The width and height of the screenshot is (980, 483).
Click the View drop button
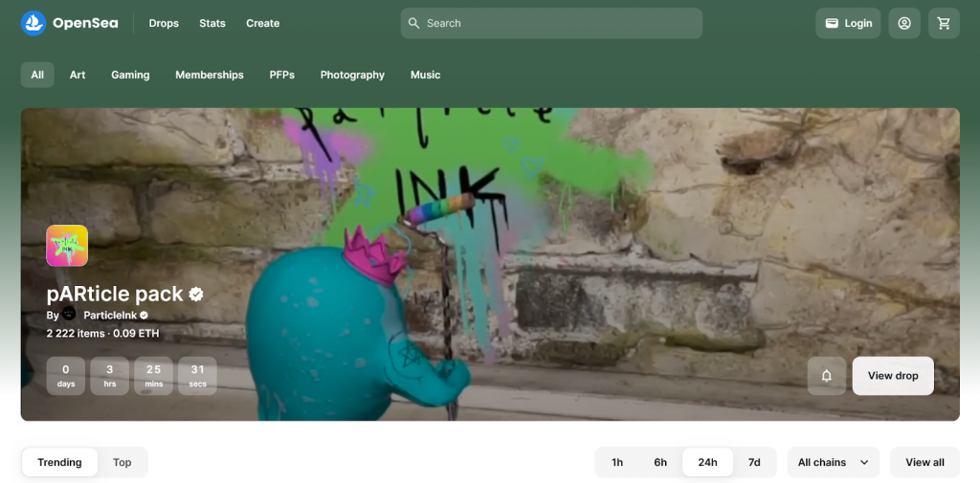[x=893, y=376]
